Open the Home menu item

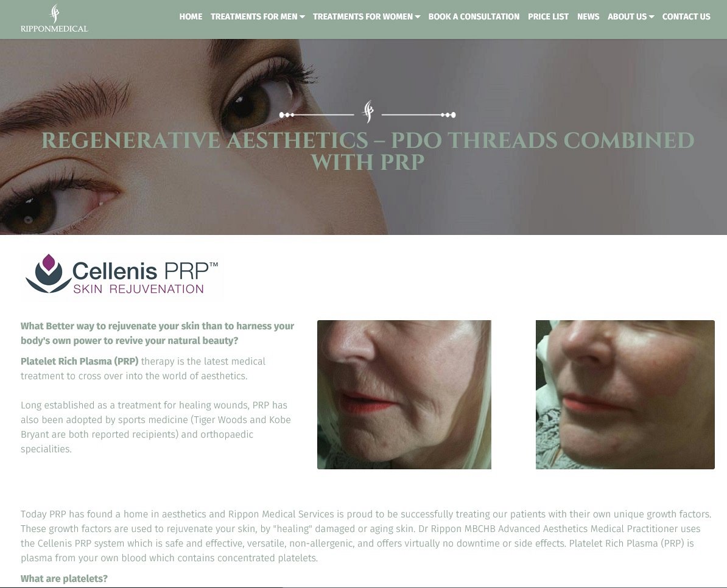(x=191, y=16)
